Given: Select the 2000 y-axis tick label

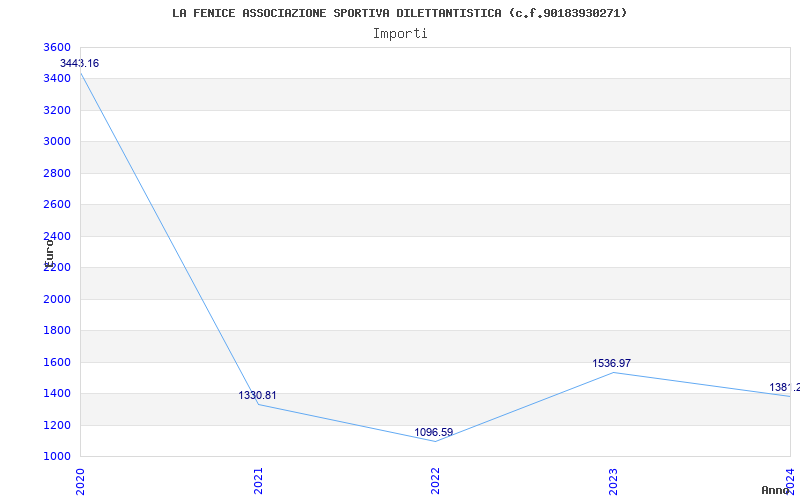Looking at the screenshot, I should click(57, 299).
